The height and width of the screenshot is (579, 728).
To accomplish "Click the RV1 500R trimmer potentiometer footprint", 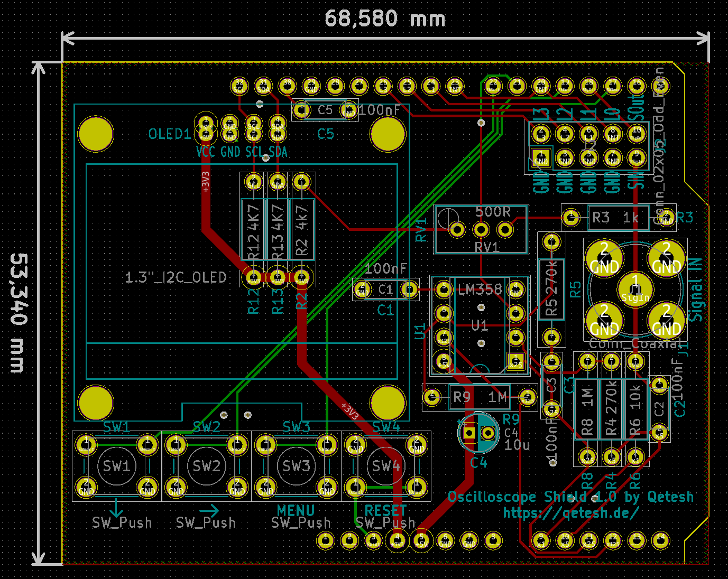I will click(x=480, y=229).
